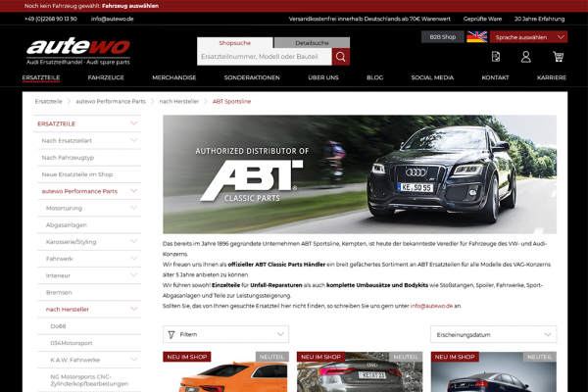Collapse autewo Performance Parts chevron
The height and width of the screenshot is (392, 588).
point(133,191)
